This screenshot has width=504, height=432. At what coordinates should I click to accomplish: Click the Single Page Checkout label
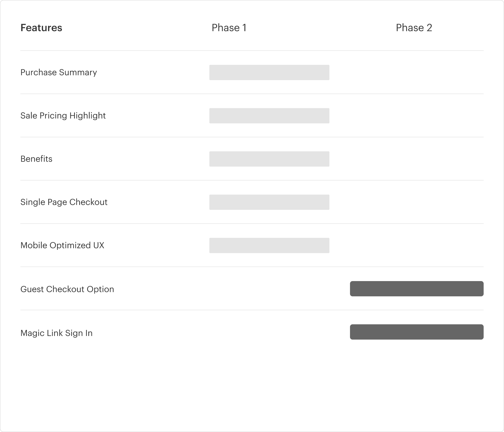point(64,202)
